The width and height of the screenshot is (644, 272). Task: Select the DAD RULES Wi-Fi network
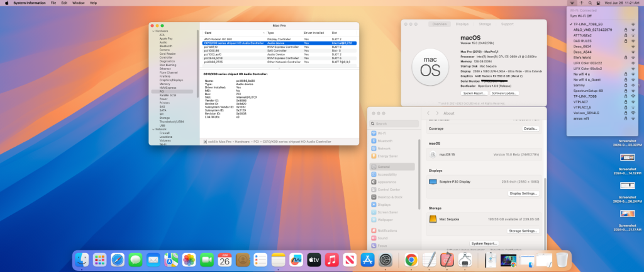[x=582, y=40]
